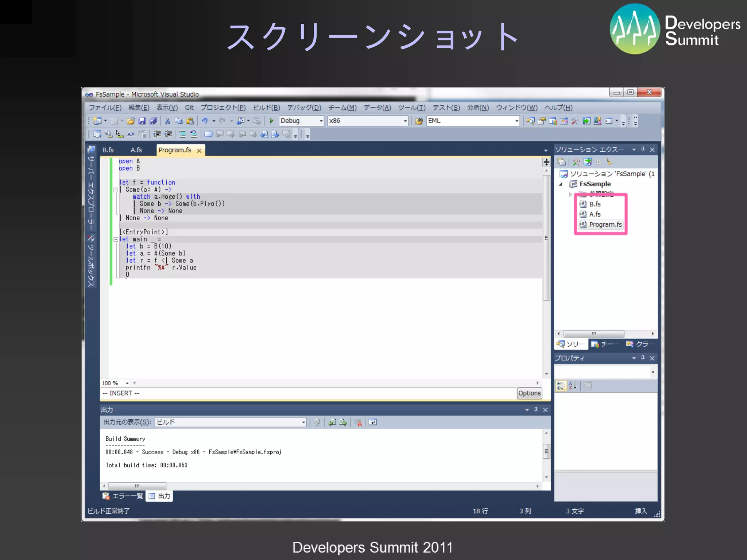Click the Open File folder icon
747x560 pixels.
(x=131, y=121)
